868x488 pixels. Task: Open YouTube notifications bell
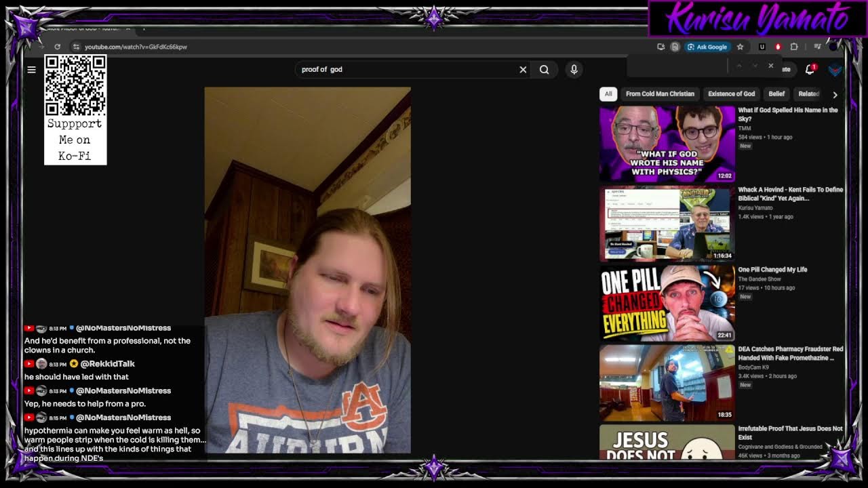click(810, 69)
